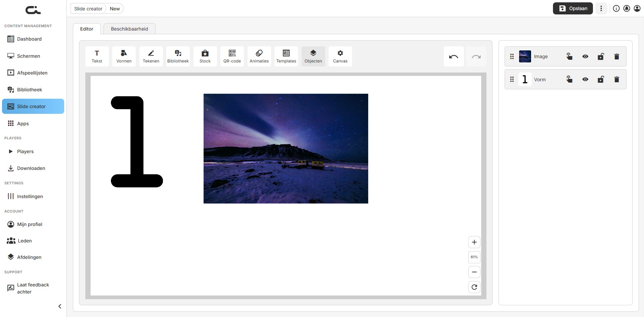644x317 pixels.
Task: Select the Tekenen drawing tool
Action: coord(151,56)
